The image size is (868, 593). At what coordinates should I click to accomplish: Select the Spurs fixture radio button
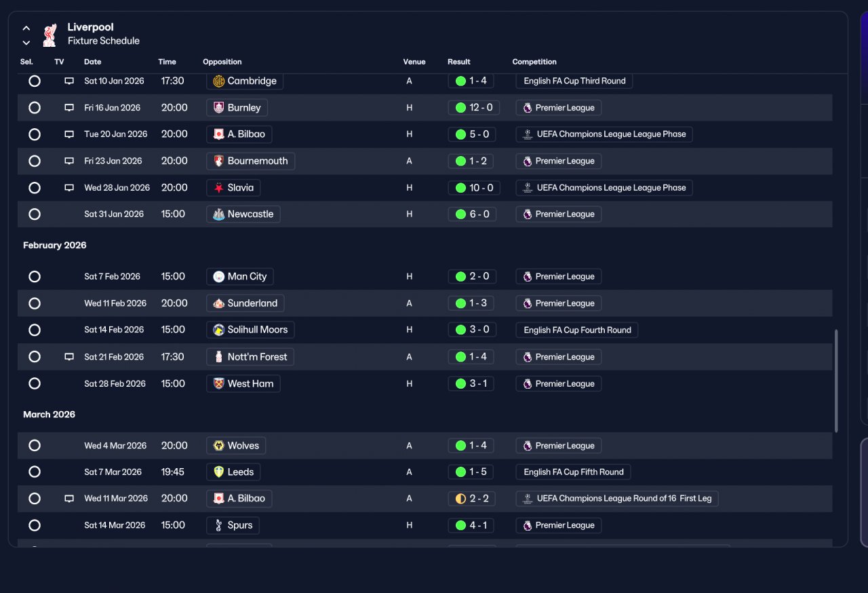pos(35,525)
